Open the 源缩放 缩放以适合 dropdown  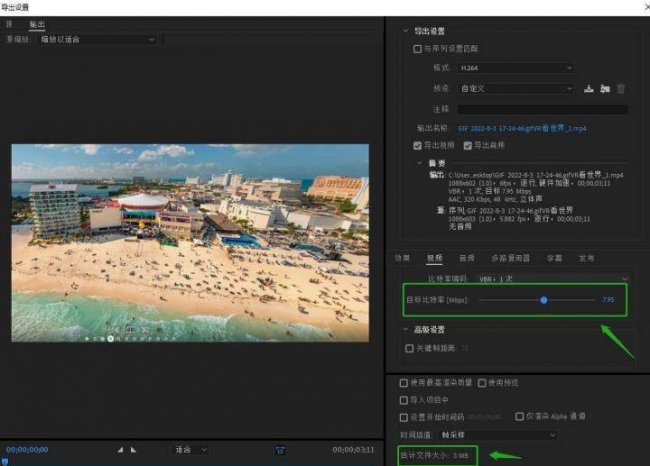98,39
